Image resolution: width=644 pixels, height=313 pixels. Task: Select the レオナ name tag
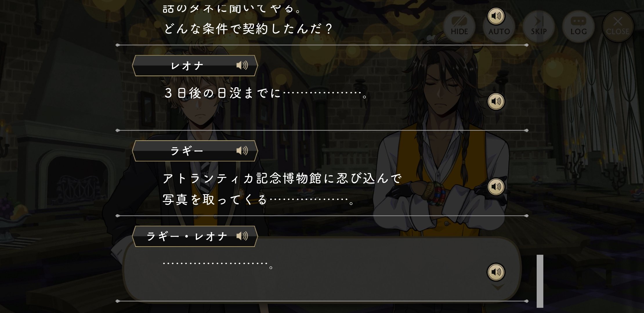click(195, 65)
